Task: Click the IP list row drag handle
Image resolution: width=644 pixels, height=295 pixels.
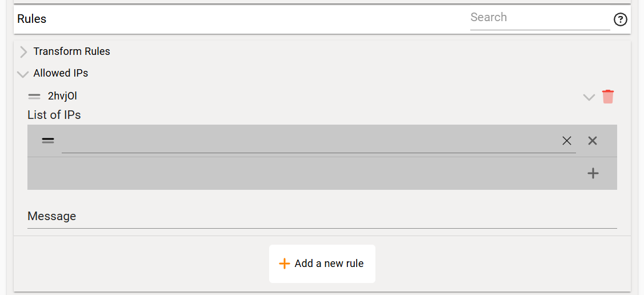Action: [x=48, y=141]
